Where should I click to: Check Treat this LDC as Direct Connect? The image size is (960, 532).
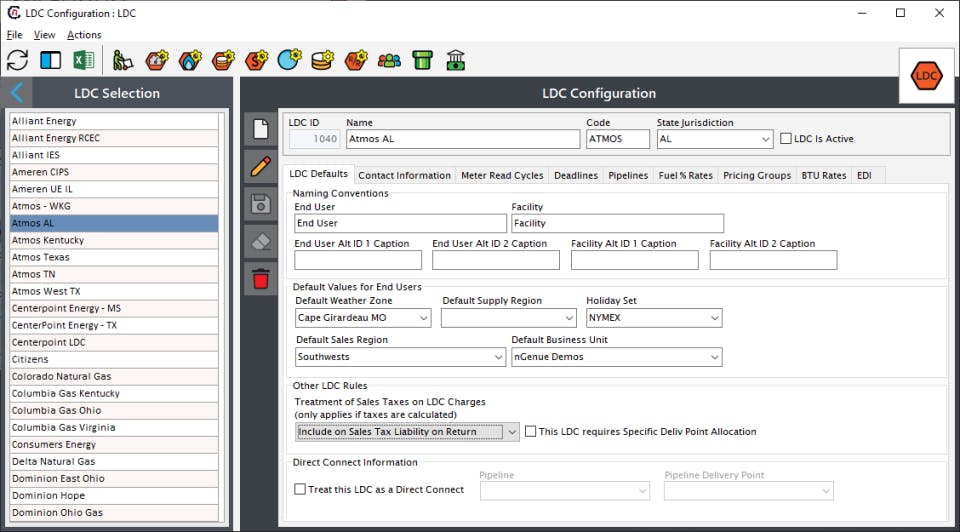pyautogui.click(x=300, y=489)
